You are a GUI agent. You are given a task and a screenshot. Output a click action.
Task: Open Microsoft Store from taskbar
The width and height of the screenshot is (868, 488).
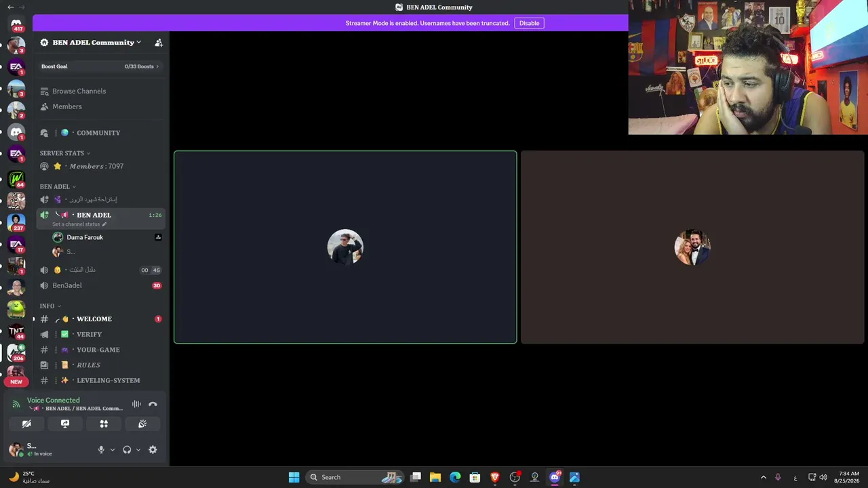[x=475, y=477]
